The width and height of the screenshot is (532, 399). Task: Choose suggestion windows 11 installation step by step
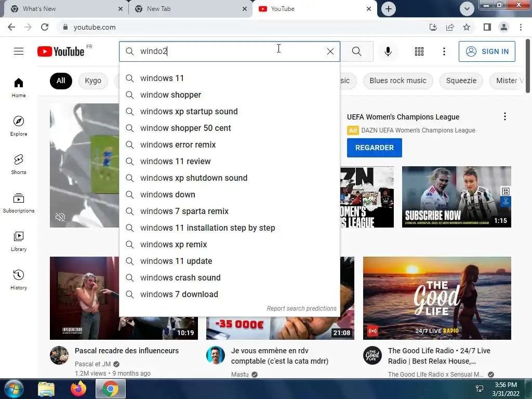[229, 228]
